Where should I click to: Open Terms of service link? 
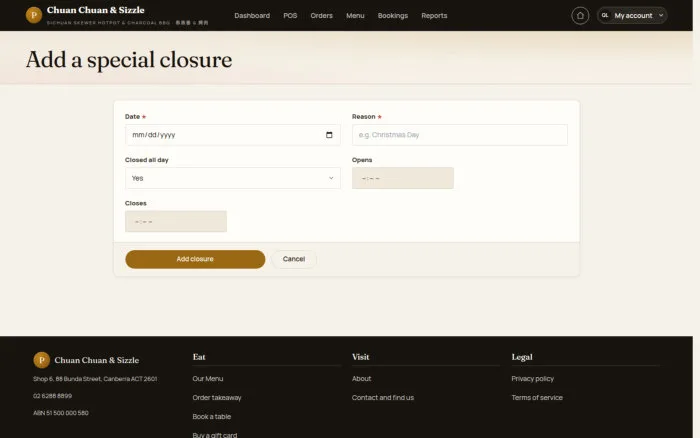pyautogui.click(x=537, y=397)
